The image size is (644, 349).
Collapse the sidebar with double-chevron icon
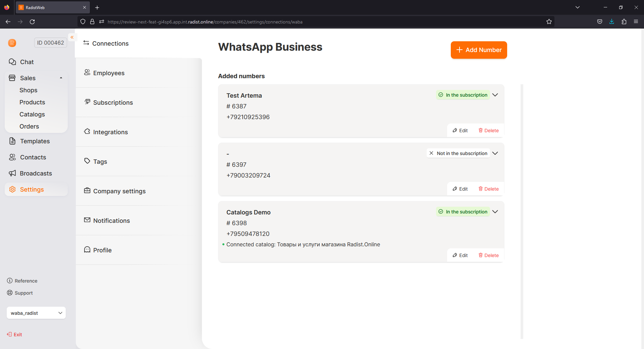[x=72, y=37]
